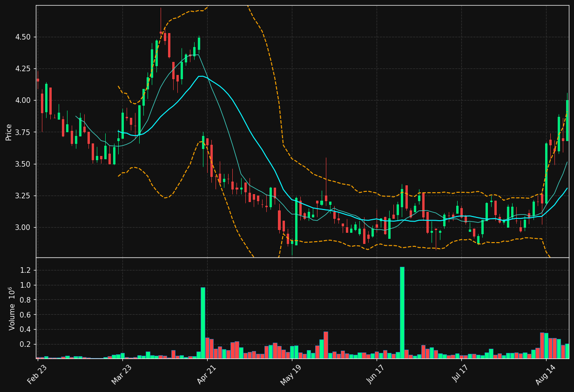Click the 4.00 price axis label
This screenshot has width=574, height=392.
[23, 101]
